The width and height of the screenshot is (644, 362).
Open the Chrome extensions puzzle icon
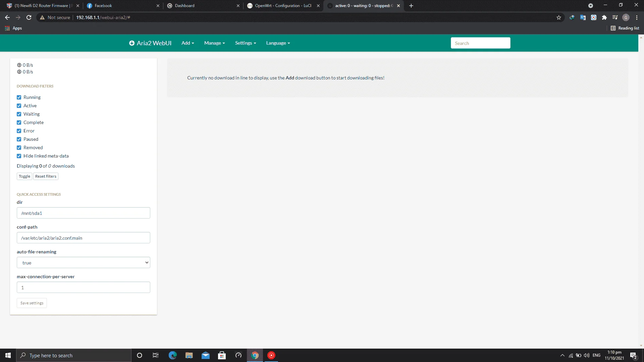click(604, 17)
